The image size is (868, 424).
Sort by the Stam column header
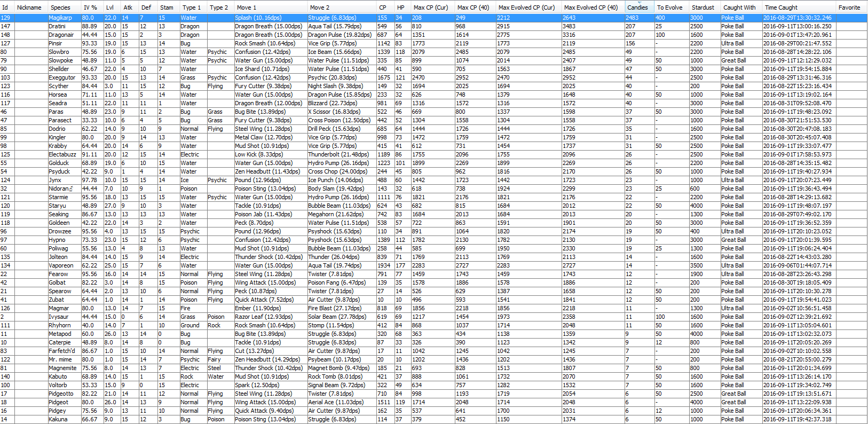[168, 7]
